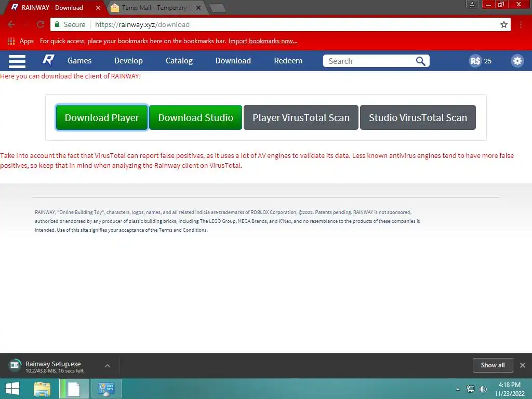The width and height of the screenshot is (532, 399).
Task: Click the Secure padlock icon
Action: (57, 24)
